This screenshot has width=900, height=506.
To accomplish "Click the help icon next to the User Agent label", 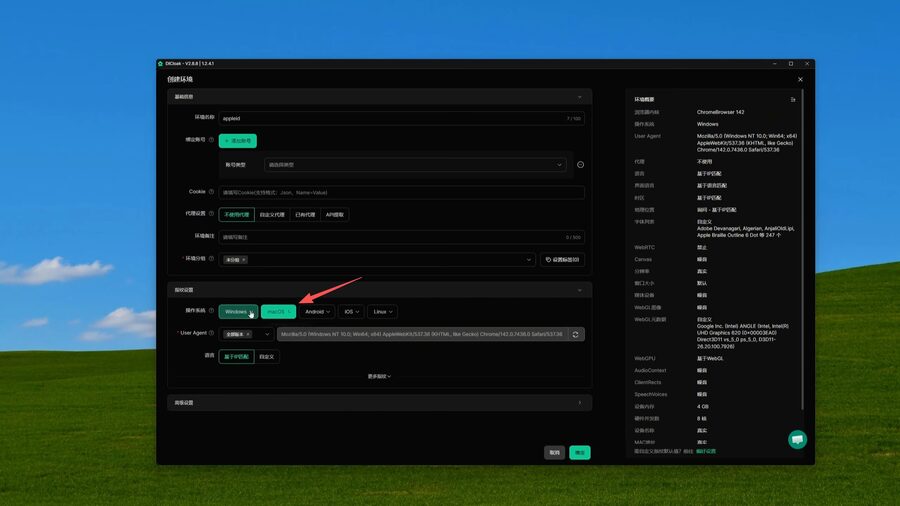I will (x=211, y=333).
